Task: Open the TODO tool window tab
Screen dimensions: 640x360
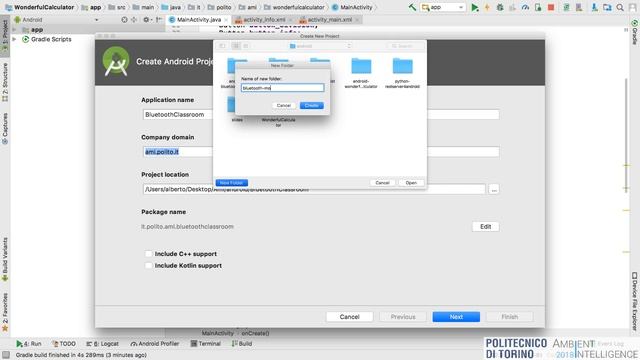Action: point(64,344)
